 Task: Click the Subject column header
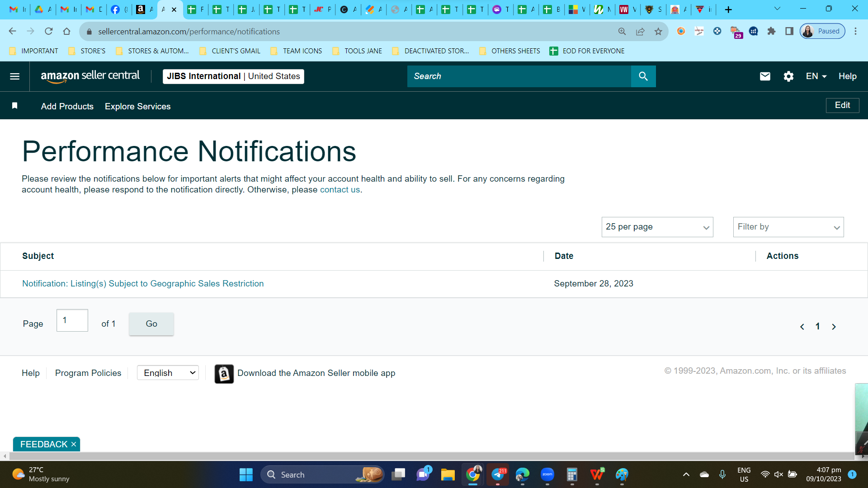pos(38,256)
